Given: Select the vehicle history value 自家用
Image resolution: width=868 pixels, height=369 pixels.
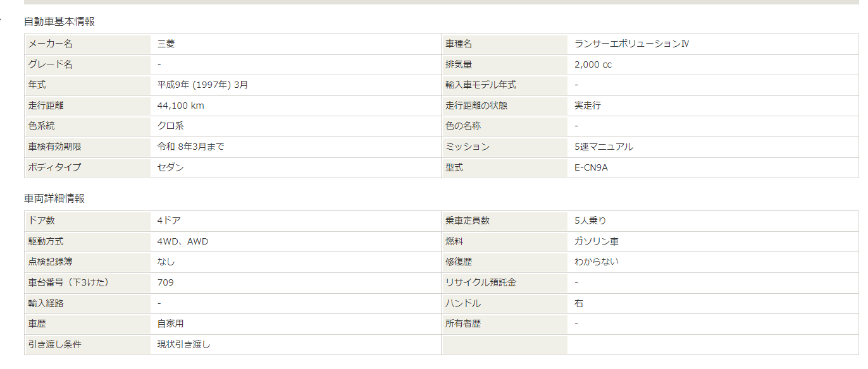Looking at the screenshot, I should point(171,324).
